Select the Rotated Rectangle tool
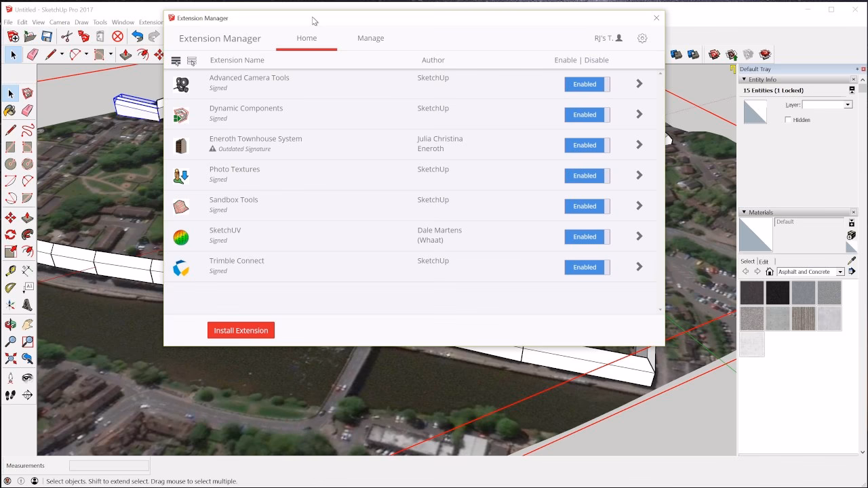 27,147
